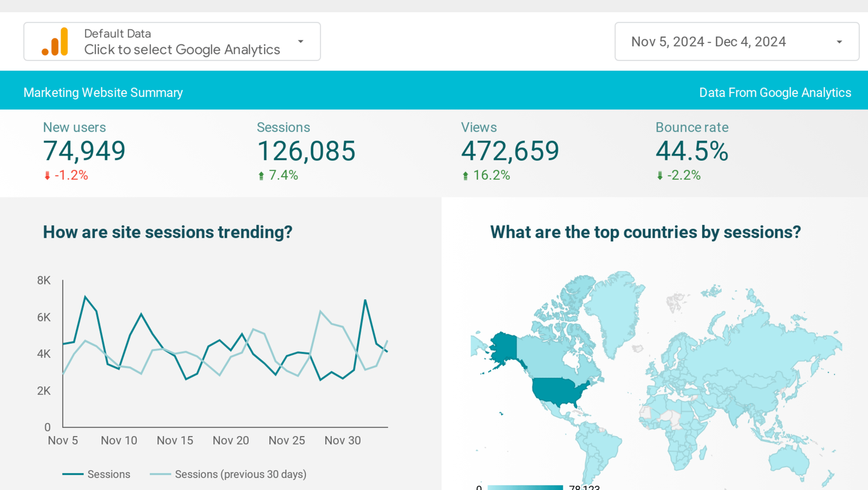
Task: Toggle the Sessions legend item
Action: 109,474
